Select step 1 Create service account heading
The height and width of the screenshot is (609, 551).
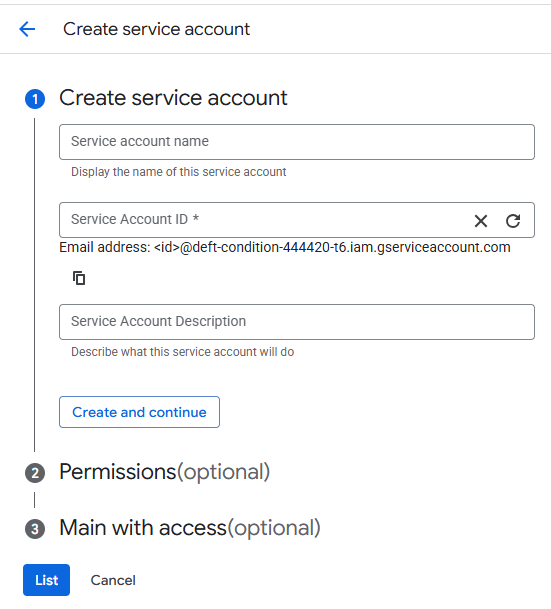[x=173, y=98]
